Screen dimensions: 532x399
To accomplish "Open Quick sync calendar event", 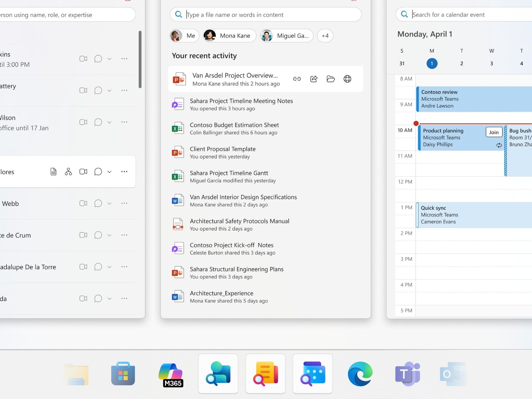I will (x=474, y=215).
